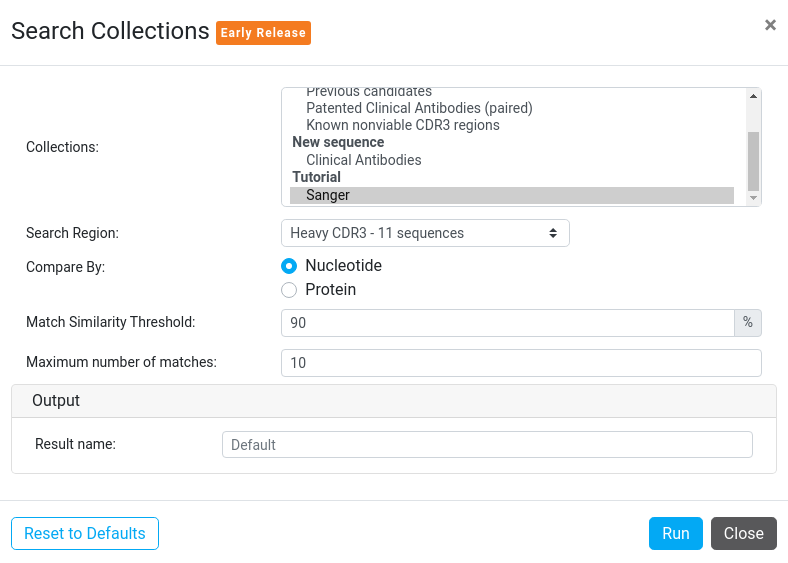Screen dimensions: 788x563
Task: Select Nucleotide compare option
Action: 289,266
